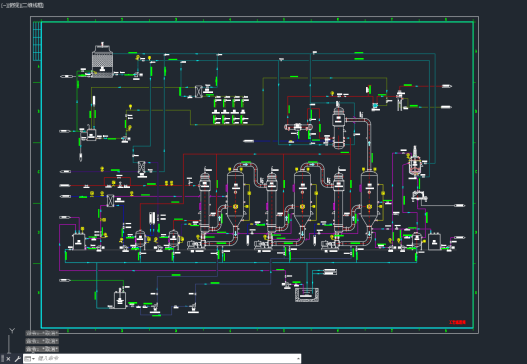Open the 二维线框 visual style menu
This screenshot has height=364, width=527.
click(x=32, y=5)
